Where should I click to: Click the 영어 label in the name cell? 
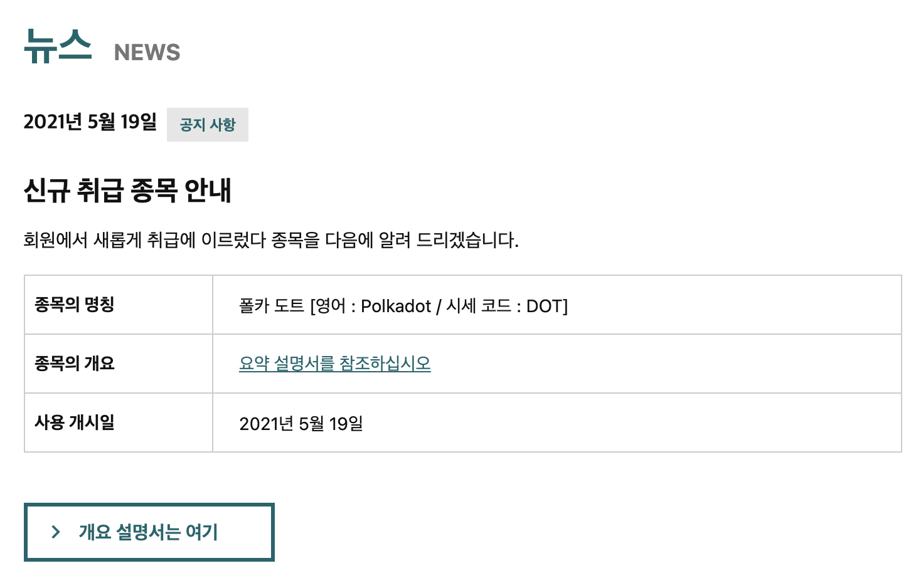click(331, 306)
